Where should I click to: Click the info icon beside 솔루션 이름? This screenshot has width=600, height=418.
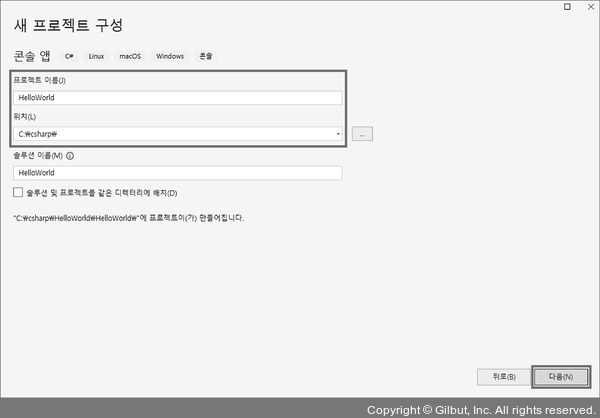[70, 156]
